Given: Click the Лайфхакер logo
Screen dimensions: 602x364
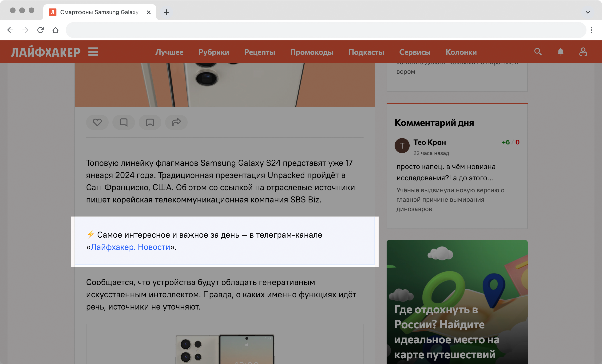Looking at the screenshot, I should [x=46, y=52].
